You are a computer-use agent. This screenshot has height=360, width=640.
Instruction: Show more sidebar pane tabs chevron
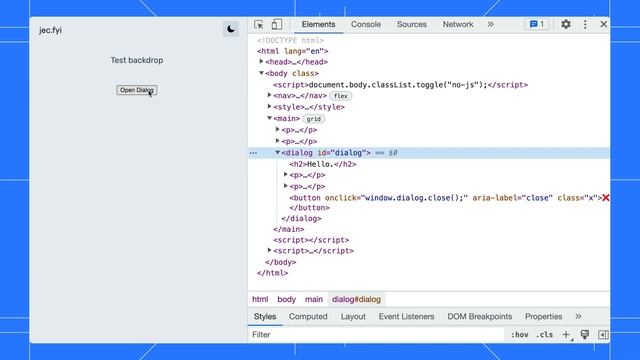tap(578, 317)
